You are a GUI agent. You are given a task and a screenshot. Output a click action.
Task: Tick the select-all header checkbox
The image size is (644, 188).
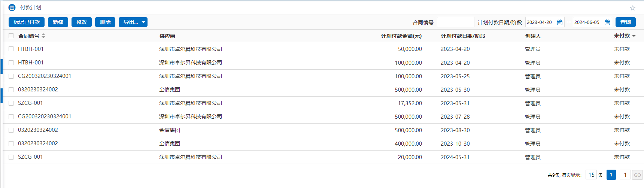click(x=11, y=36)
